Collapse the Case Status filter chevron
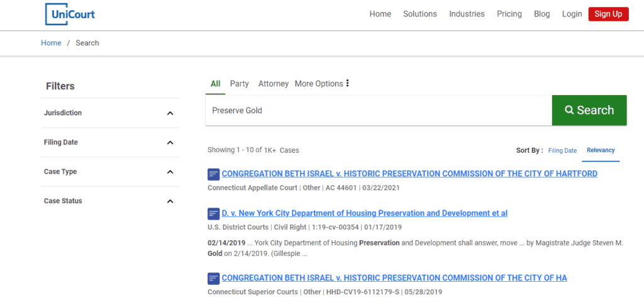This screenshot has width=644, height=307. point(170,201)
